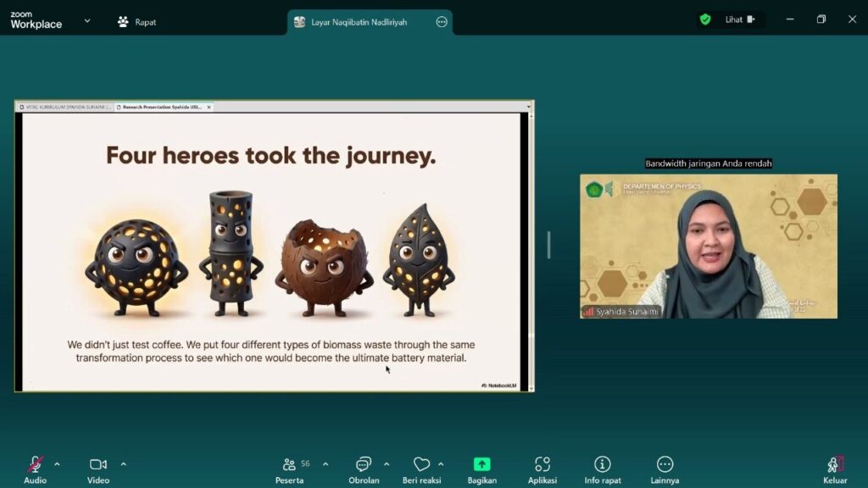Open the Aplikasi apps icon
Image resolution: width=868 pixels, height=488 pixels.
(x=542, y=464)
